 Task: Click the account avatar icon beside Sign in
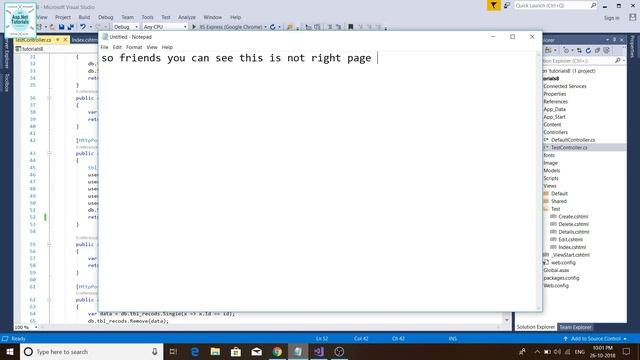[x=633, y=17]
